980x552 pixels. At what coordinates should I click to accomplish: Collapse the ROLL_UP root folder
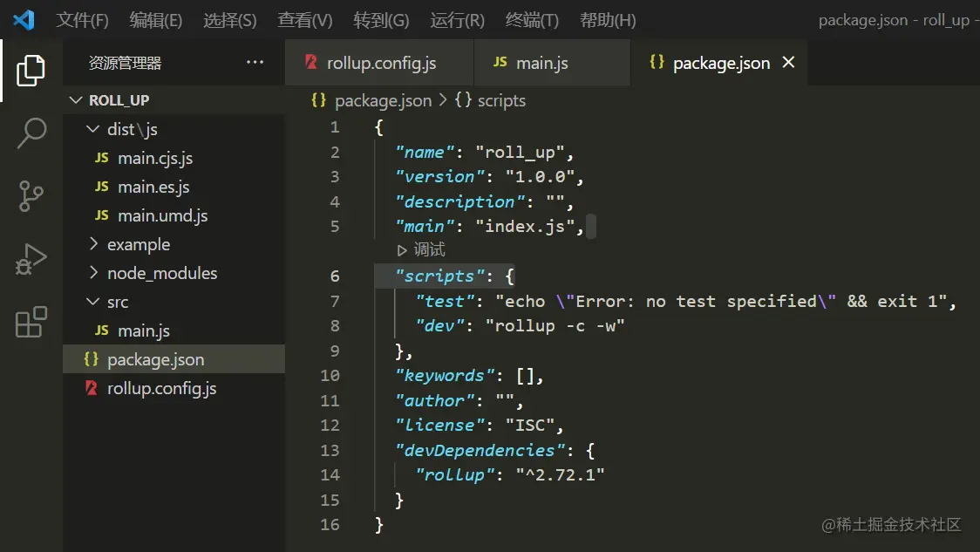pyautogui.click(x=76, y=100)
